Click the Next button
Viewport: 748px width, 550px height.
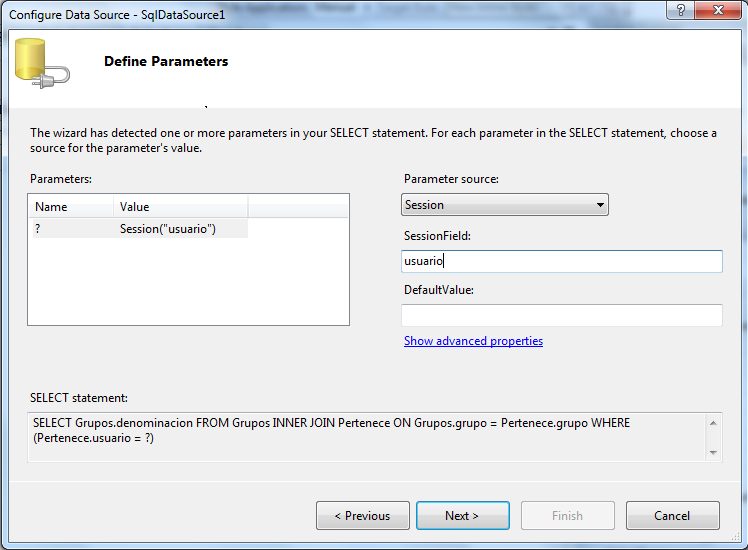pos(463,516)
